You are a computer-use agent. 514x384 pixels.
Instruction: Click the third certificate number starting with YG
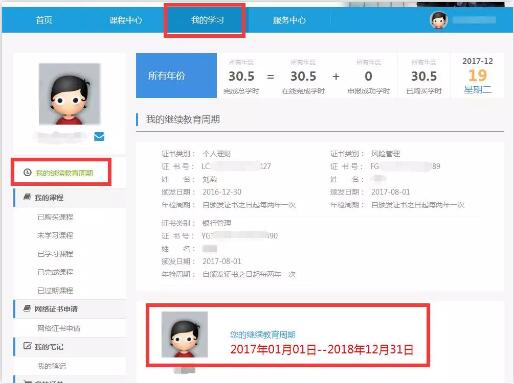(240, 236)
